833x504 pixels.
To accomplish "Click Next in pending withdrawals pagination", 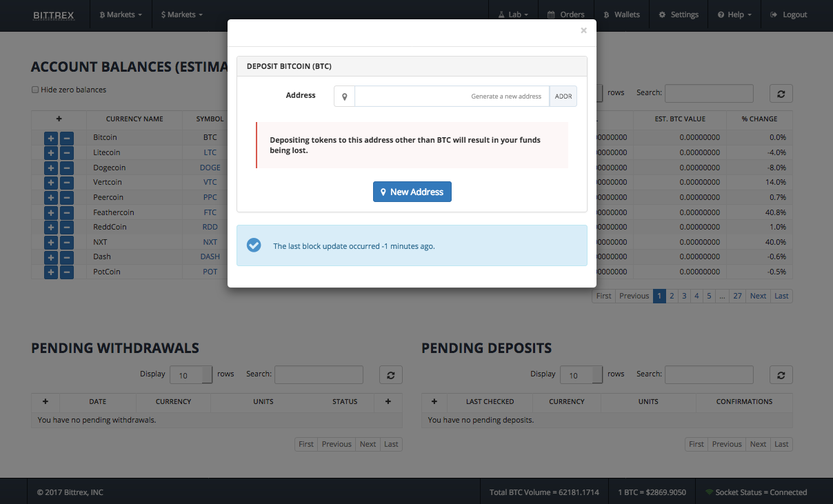I will point(368,444).
